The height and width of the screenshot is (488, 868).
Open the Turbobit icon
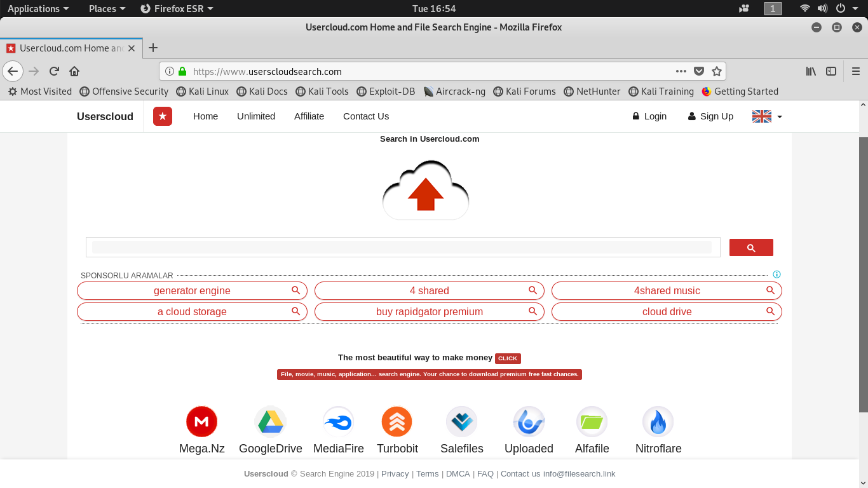[397, 422]
